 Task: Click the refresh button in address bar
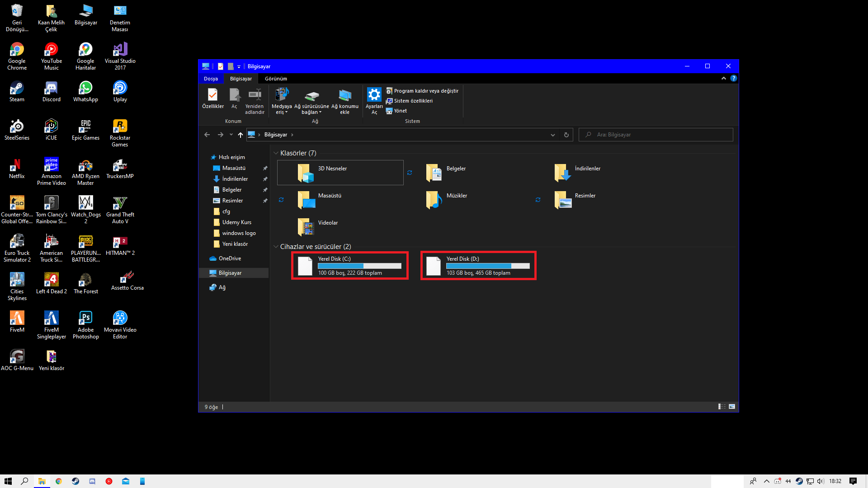(566, 135)
